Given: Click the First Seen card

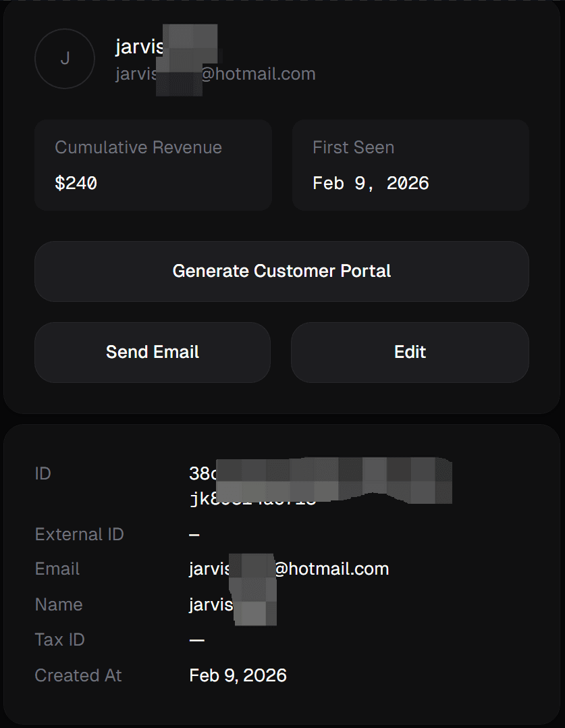Looking at the screenshot, I should tap(410, 164).
